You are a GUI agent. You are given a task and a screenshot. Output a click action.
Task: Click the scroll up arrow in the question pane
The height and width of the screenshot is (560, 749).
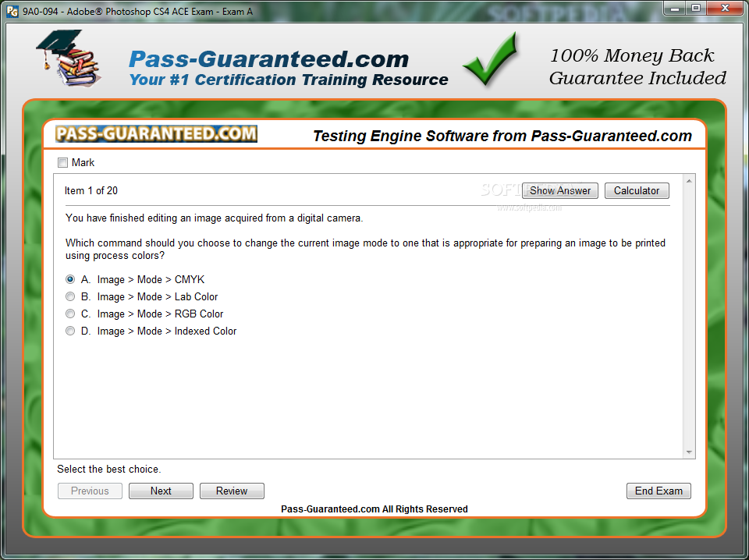click(x=689, y=182)
